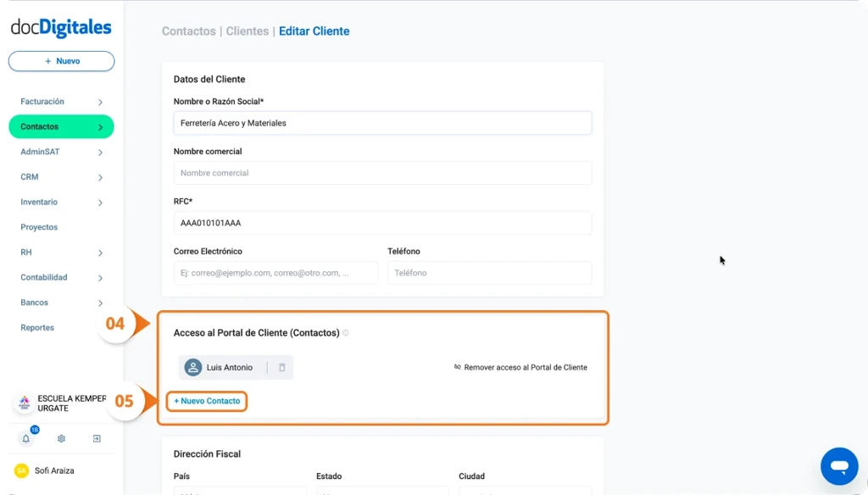Select Proyectos in the sidebar menu
The width and height of the screenshot is (868, 495).
[39, 227]
